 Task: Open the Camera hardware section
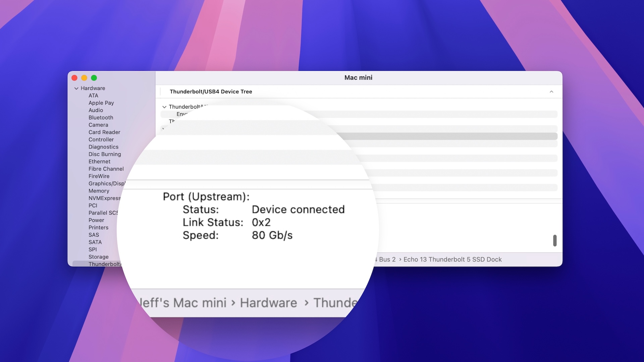pyautogui.click(x=98, y=125)
